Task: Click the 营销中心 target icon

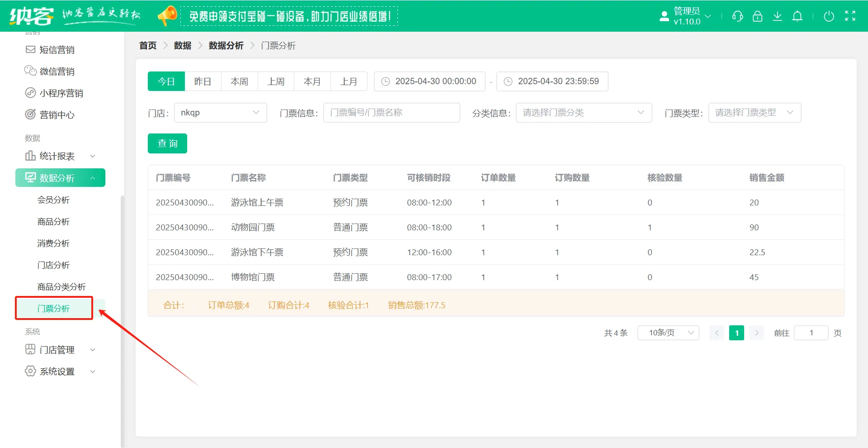Action: coord(30,114)
